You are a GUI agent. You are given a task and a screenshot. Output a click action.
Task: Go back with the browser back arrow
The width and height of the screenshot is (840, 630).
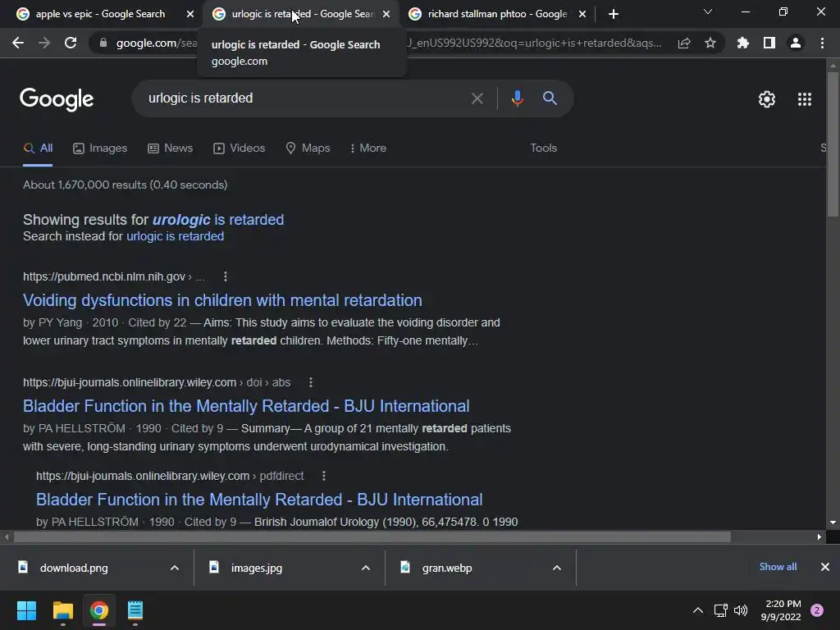tap(18, 43)
